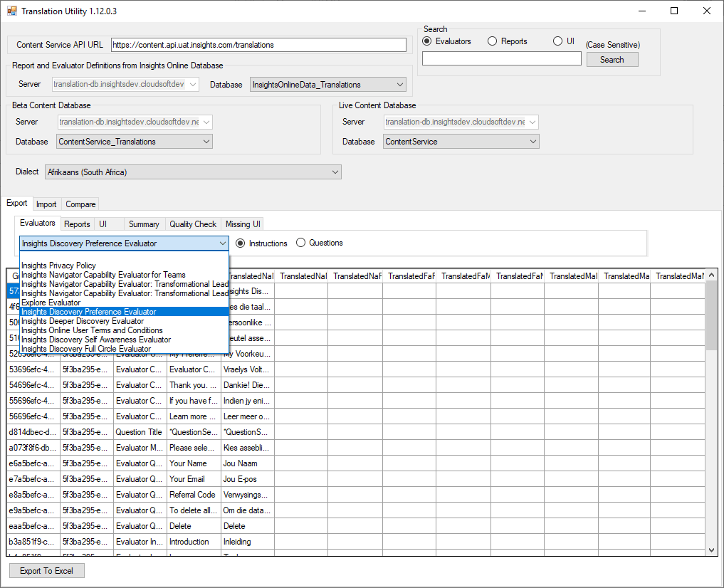Click the 'Inleiding' cell

click(248, 542)
